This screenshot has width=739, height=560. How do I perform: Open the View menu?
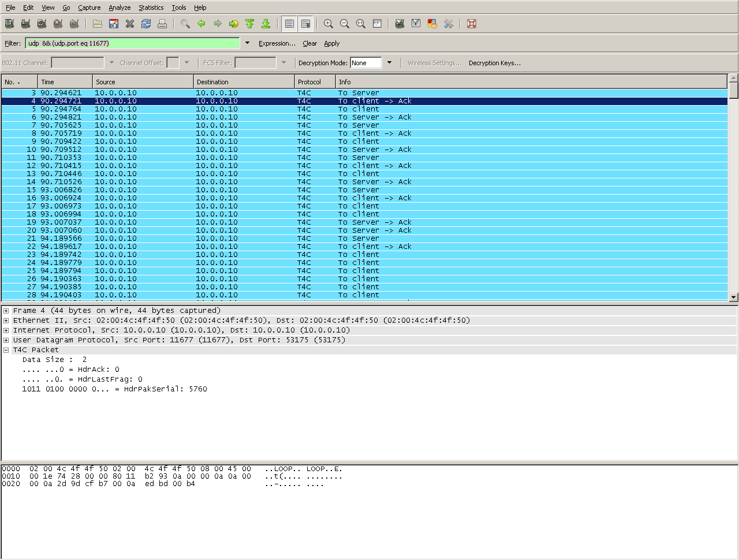coord(48,8)
